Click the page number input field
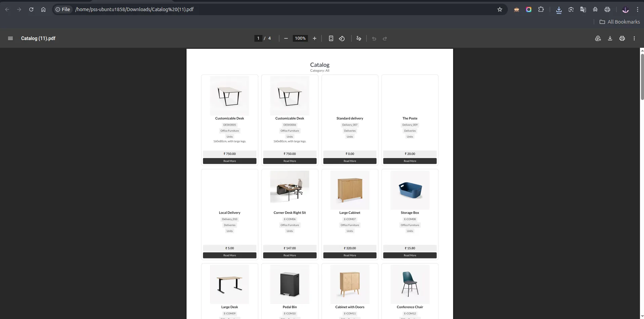This screenshot has width=644, height=319. pos(258,38)
